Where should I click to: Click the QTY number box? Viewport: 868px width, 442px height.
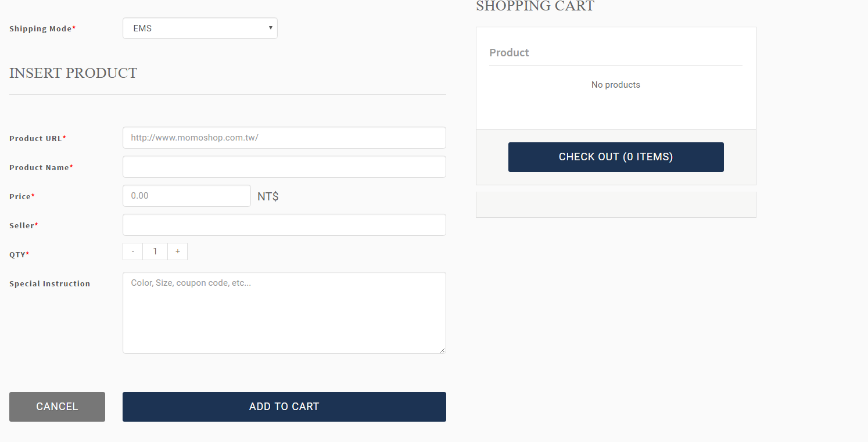(x=155, y=251)
